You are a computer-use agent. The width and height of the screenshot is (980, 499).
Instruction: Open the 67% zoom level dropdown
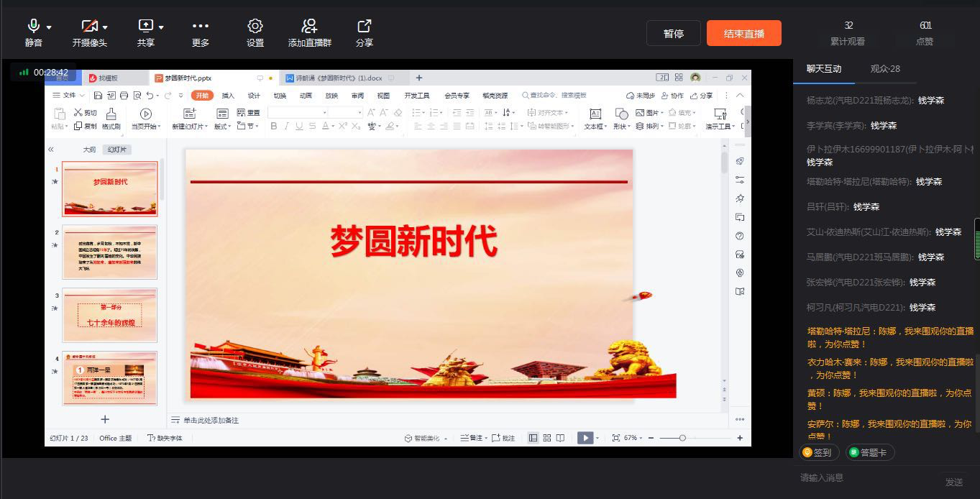click(x=633, y=438)
